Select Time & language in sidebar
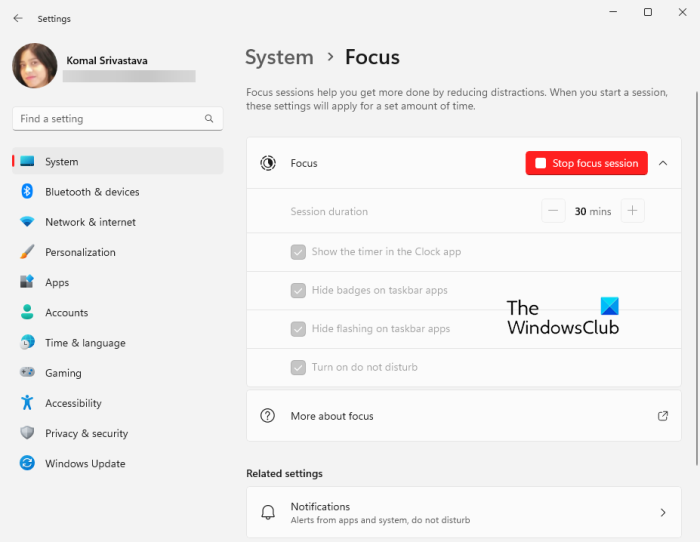Screen dimensions: 700x542 [85, 343]
